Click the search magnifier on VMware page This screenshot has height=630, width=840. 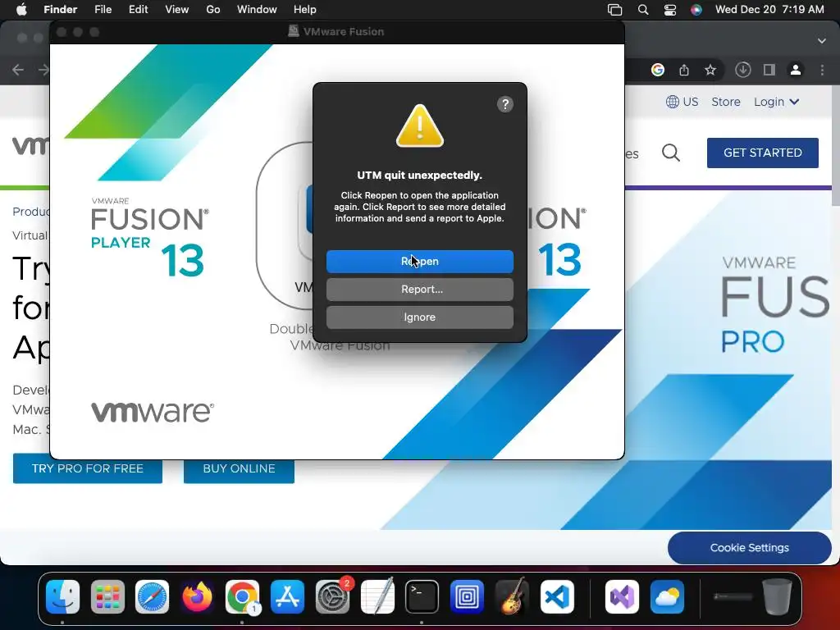[x=671, y=153]
